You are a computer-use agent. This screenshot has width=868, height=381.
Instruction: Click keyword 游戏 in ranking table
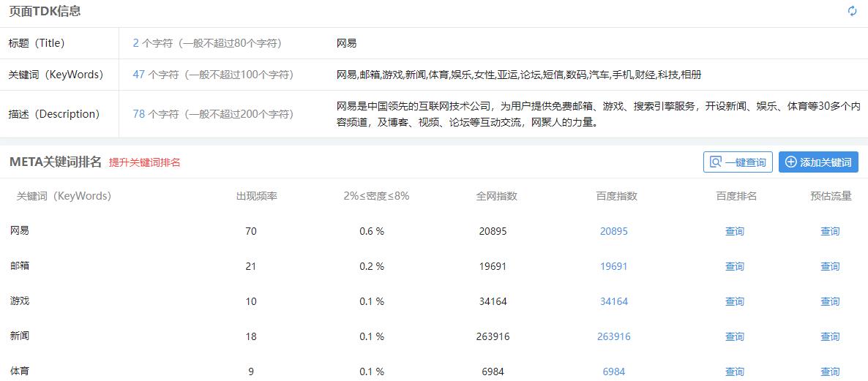[x=19, y=301]
